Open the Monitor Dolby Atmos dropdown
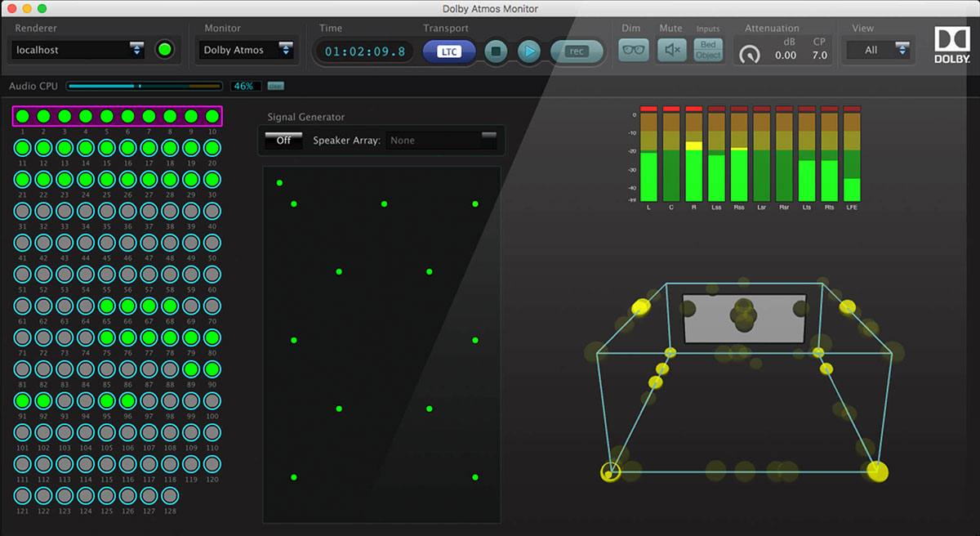The width and height of the screenshot is (980, 536). pos(247,50)
